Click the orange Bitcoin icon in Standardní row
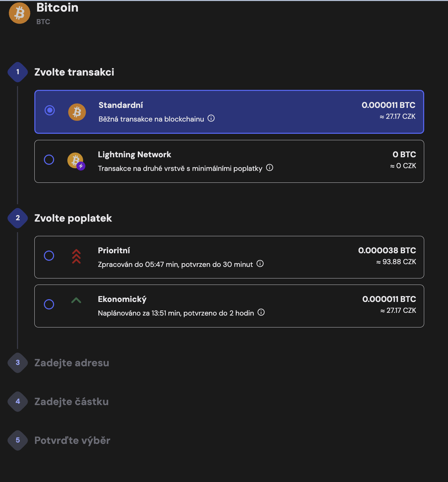This screenshot has height=482, width=448. point(77,112)
